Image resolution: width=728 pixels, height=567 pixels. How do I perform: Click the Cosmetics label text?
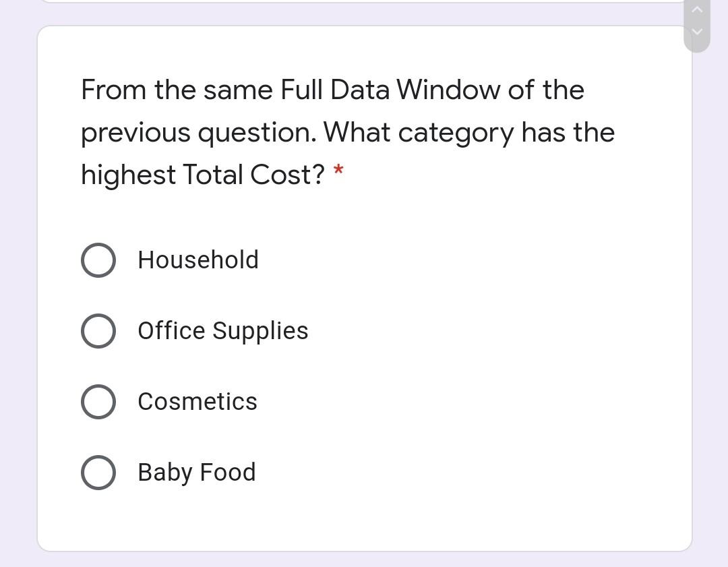(x=198, y=402)
